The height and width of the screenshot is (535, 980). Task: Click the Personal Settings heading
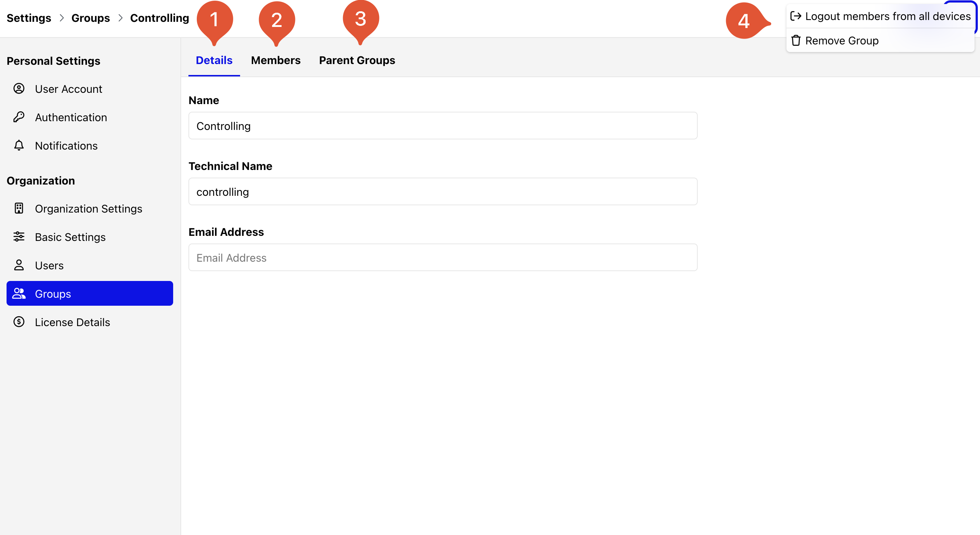tap(53, 61)
